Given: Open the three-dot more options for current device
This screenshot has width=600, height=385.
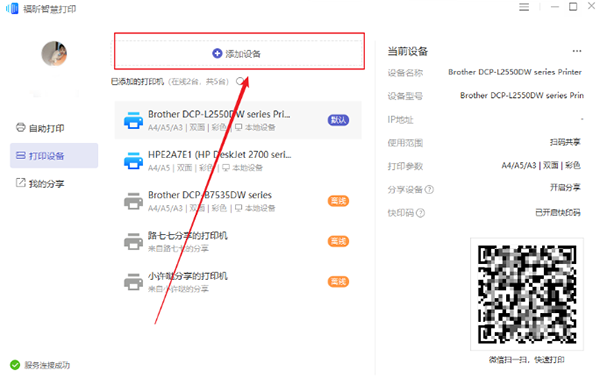Looking at the screenshot, I should coord(577,51).
